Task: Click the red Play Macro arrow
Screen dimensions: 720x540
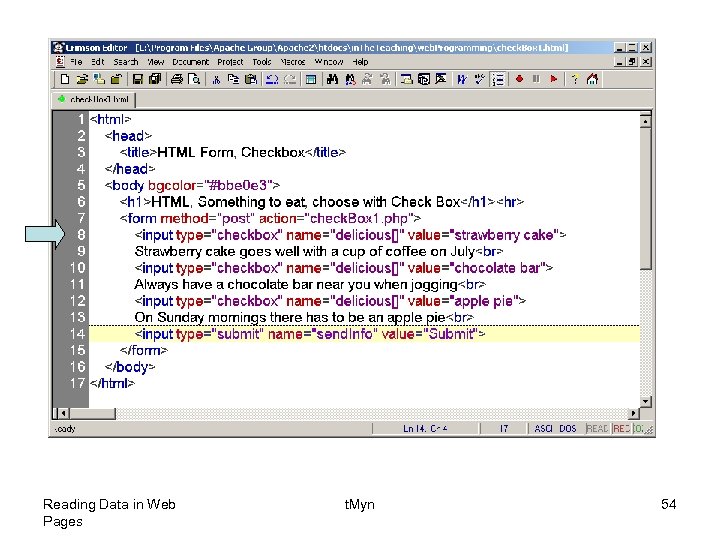Action: point(554,79)
